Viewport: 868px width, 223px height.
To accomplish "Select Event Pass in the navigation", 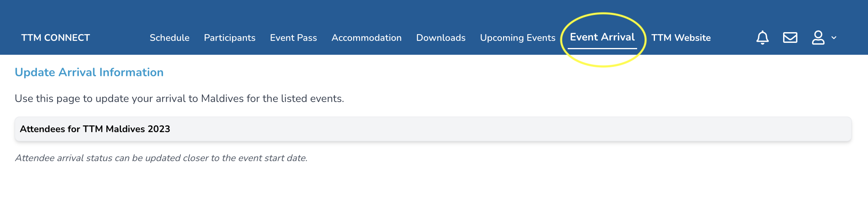I will point(294,38).
